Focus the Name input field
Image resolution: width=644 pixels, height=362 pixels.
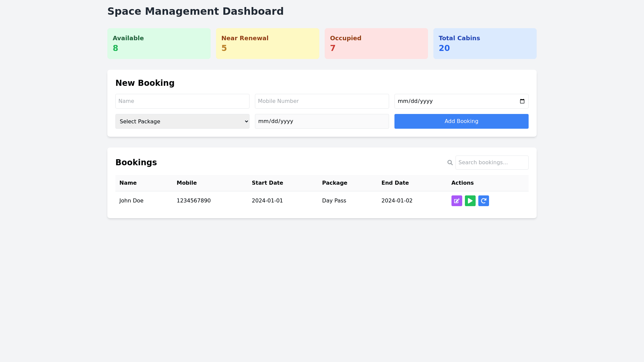coord(182,101)
